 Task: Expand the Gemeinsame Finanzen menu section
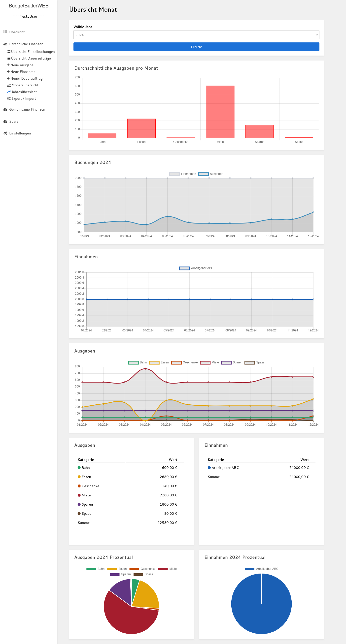27,109
